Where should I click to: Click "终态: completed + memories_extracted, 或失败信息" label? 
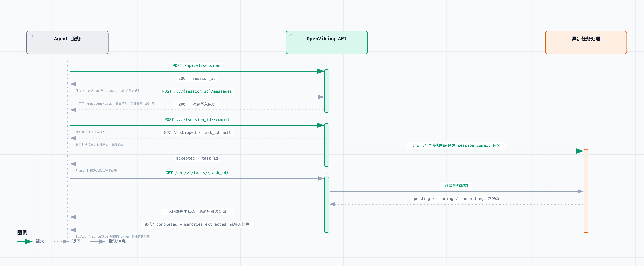click(197, 224)
